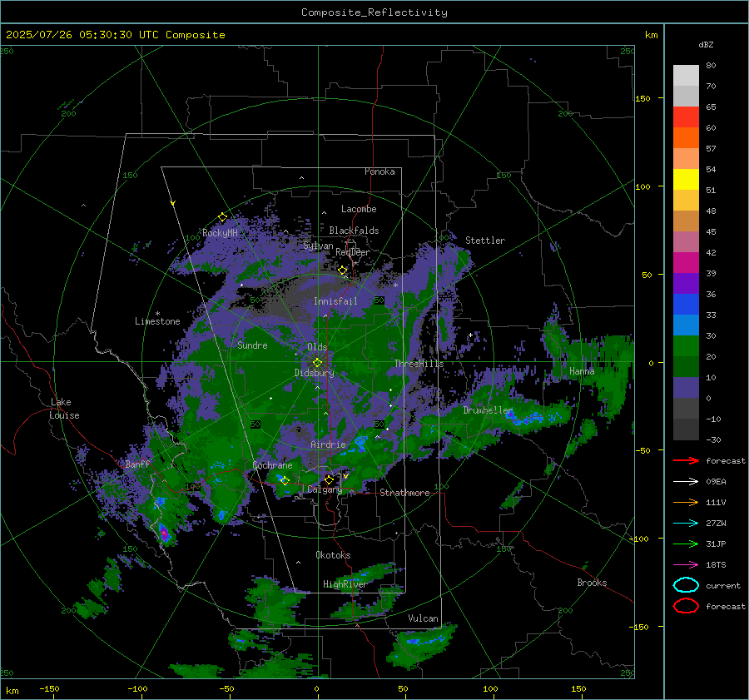Viewport: 749px width, 700px height.
Task: Click the white 09EA arrow icon
Action: (x=686, y=482)
